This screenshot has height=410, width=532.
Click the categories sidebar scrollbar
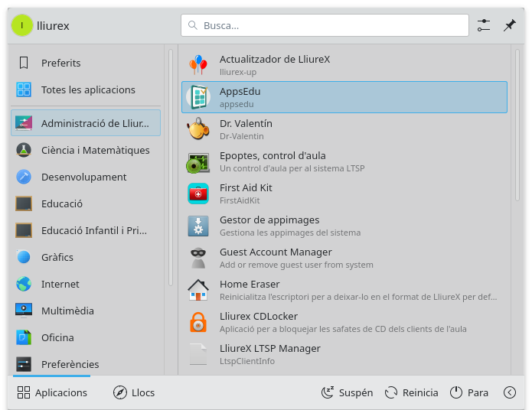pos(171,168)
